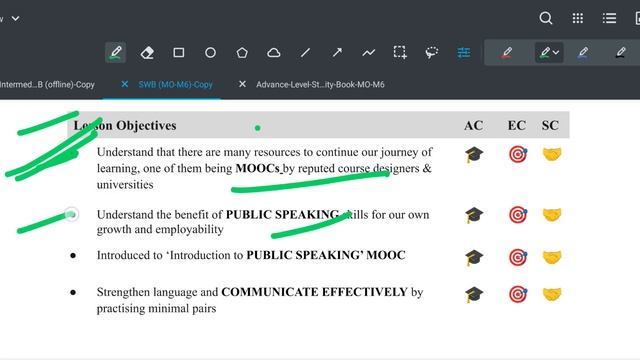This screenshot has width=640, height=360.
Task: Choose the blue pen preset
Action: point(583,53)
